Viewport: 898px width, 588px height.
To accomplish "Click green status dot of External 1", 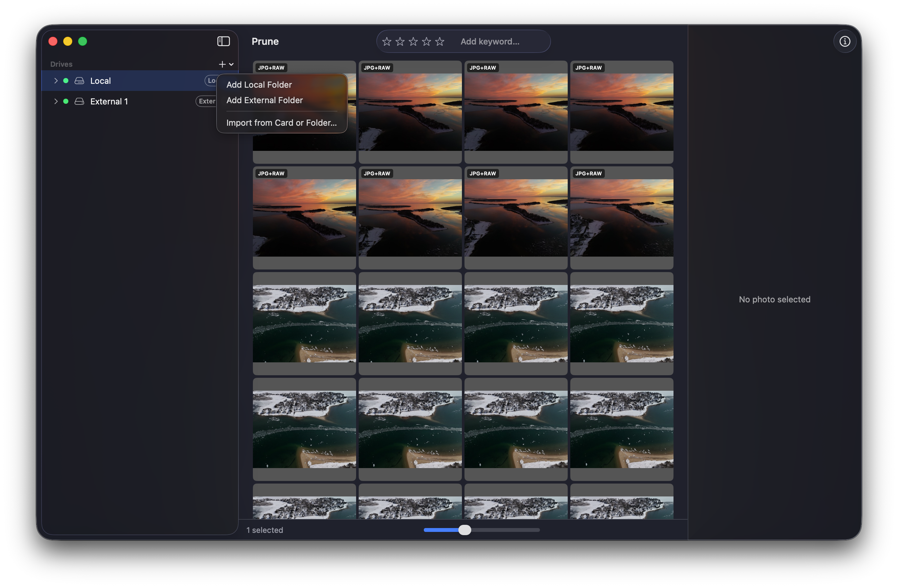I will click(66, 101).
